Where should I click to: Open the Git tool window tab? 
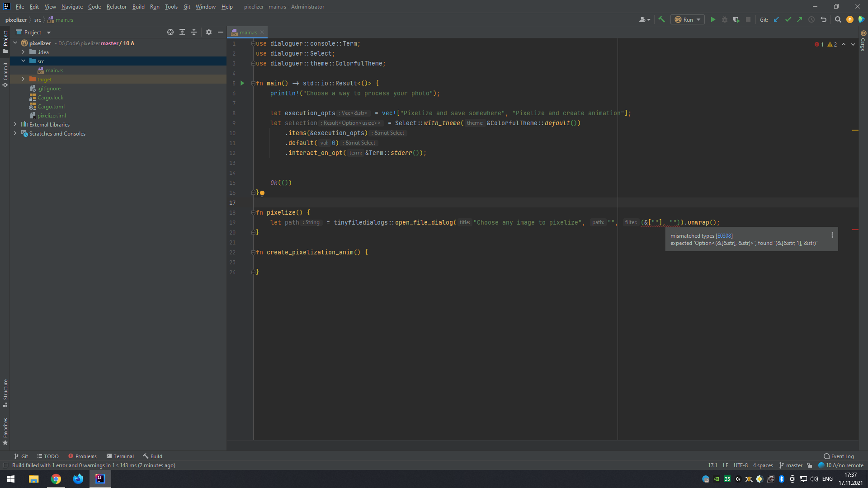(21, 456)
